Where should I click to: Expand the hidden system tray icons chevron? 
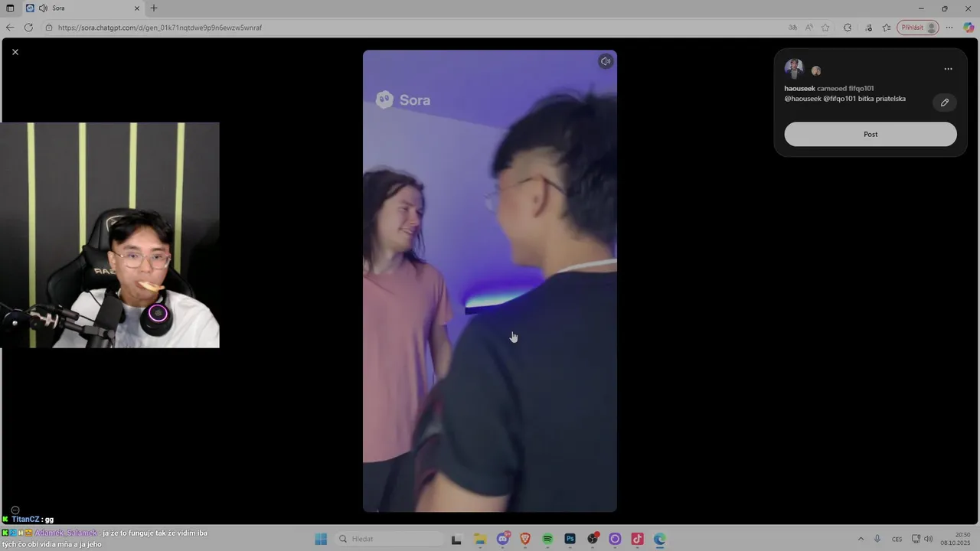click(x=861, y=539)
